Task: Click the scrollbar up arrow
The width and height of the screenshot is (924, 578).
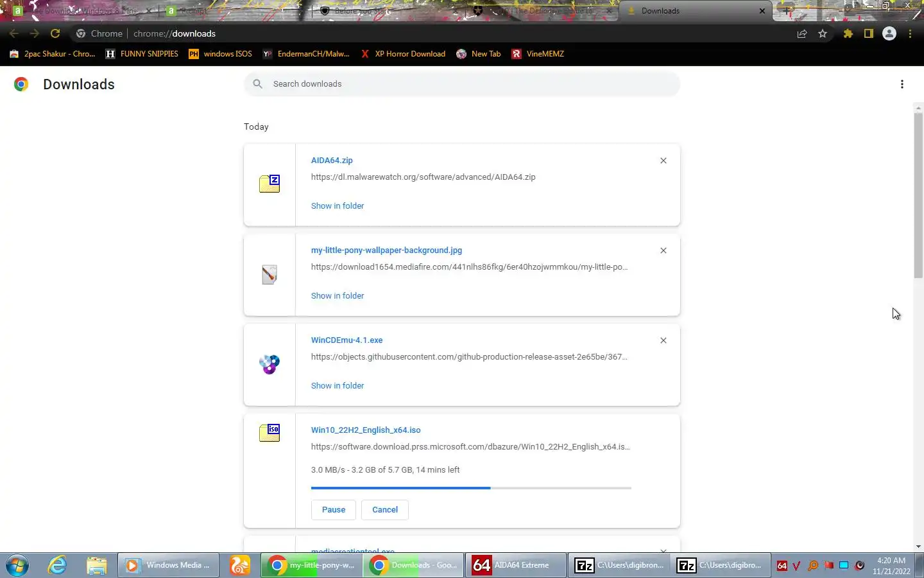Action: point(918,108)
